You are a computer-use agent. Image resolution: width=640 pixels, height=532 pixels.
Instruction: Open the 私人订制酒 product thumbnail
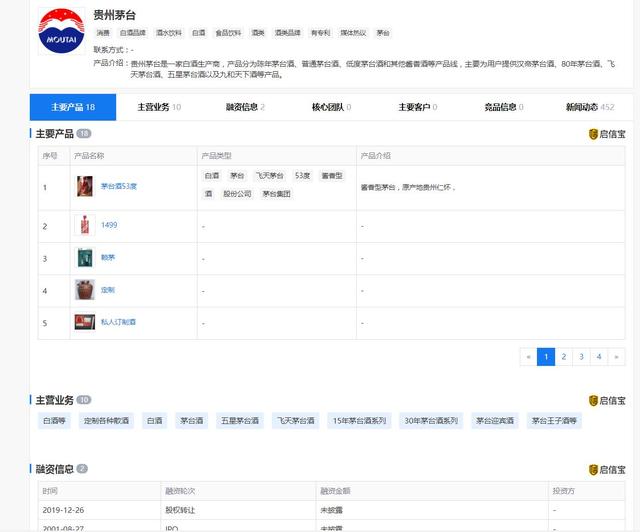(85, 322)
